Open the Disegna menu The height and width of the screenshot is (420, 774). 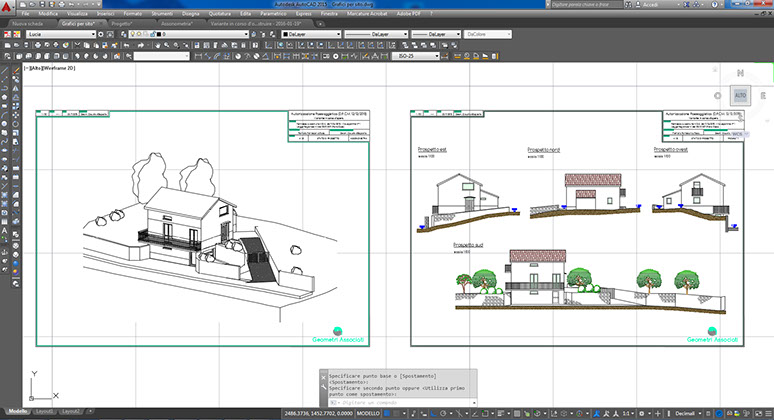pyautogui.click(x=190, y=13)
